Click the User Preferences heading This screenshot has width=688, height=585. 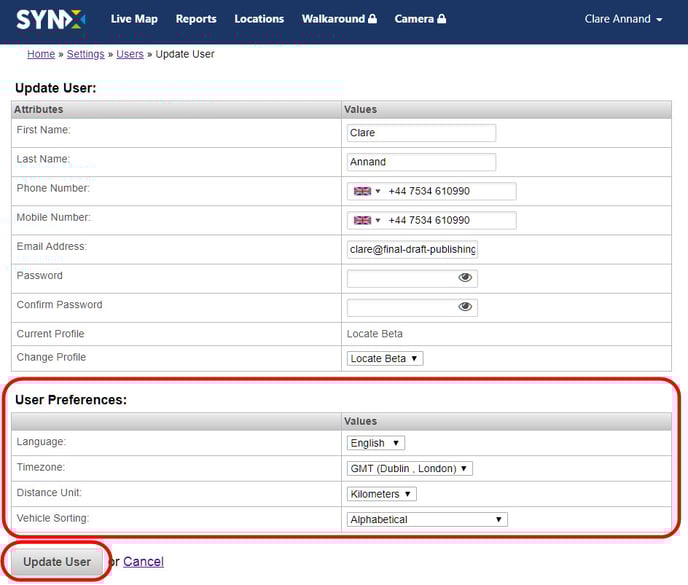click(x=71, y=400)
